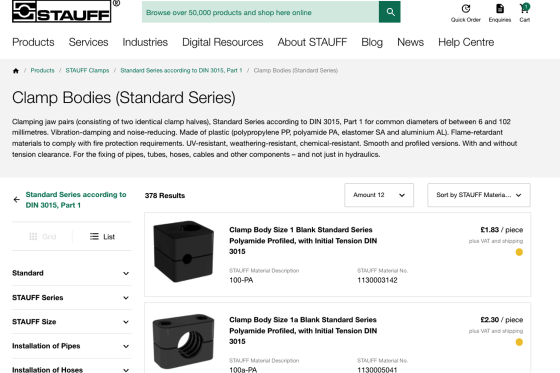Open the Services menu
The height and width of the screenshot is (373, 560).
tap(88, 42)
